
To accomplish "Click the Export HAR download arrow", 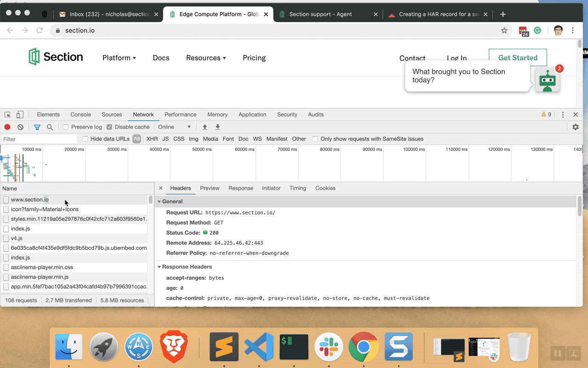I will click(218, 127).
